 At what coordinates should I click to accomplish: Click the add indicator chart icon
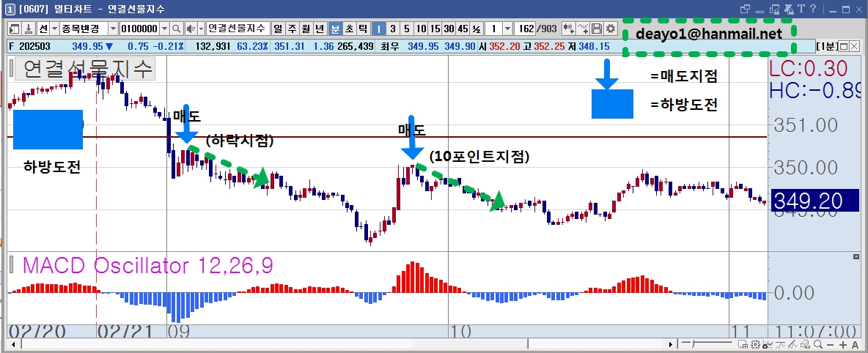pos(568,29)
